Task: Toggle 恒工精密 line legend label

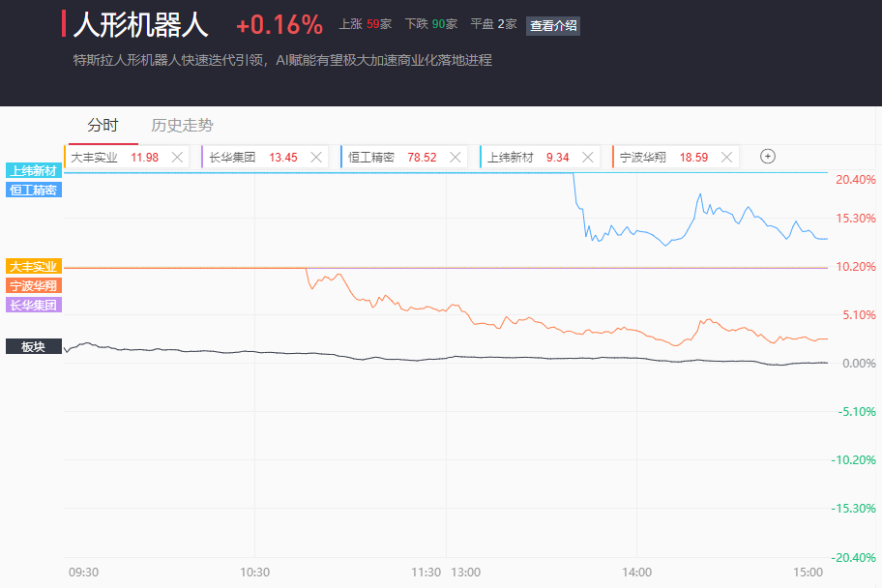Action: [34, 190]
